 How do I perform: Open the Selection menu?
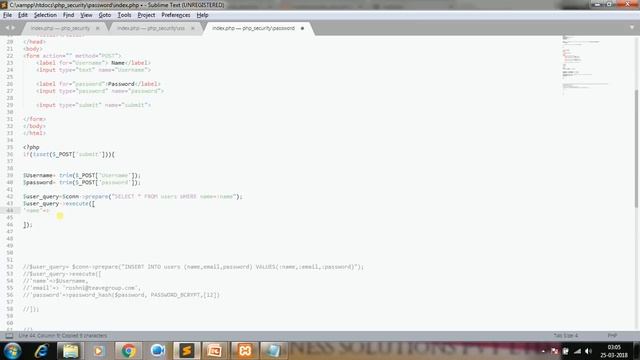tap(45, 15)
